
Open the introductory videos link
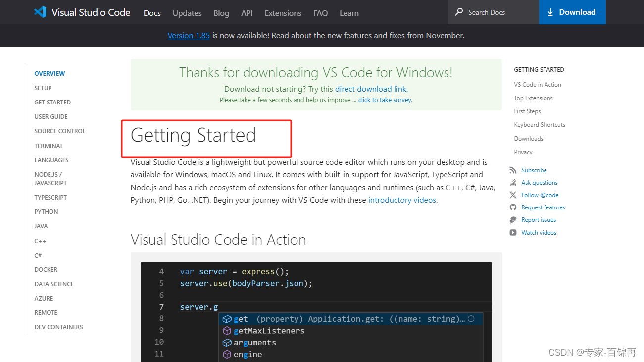[402, 200]
